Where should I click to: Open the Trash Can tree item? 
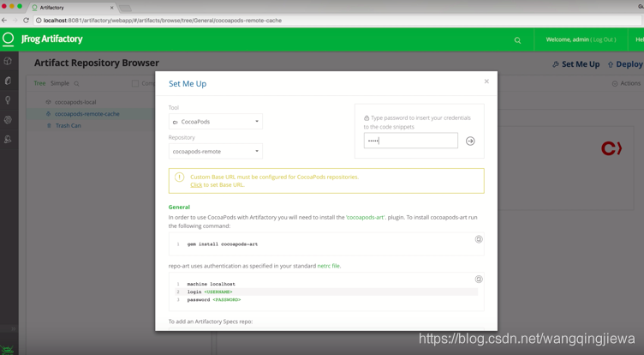tap(69, 125)
